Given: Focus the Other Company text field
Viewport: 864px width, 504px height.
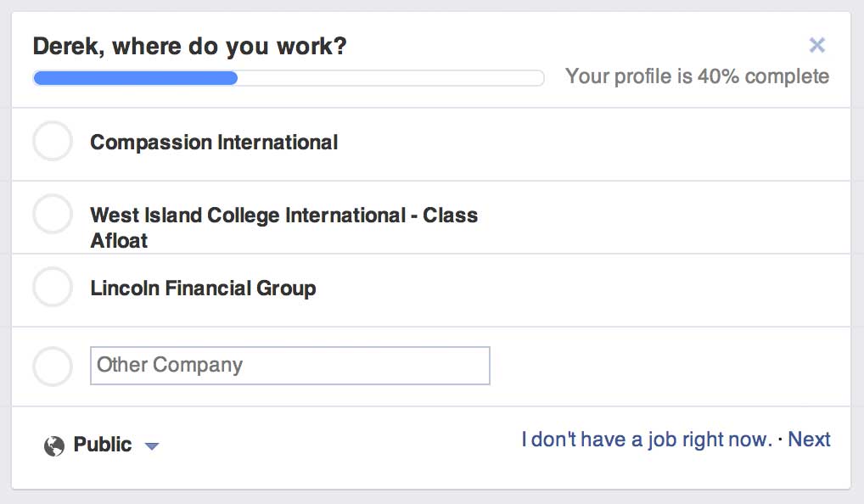Looking at the screenshot, I should point(289,365).
